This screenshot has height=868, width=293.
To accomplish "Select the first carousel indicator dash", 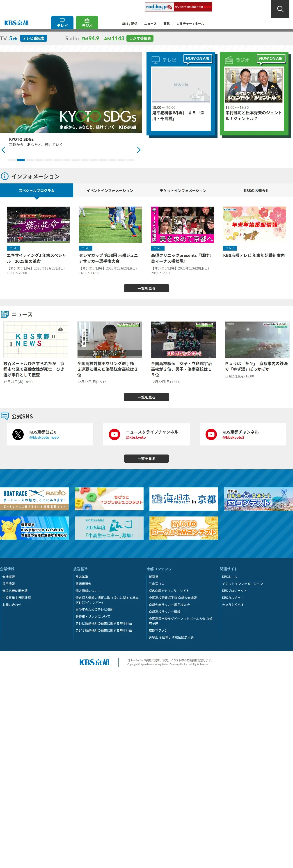I will (11, 160).
